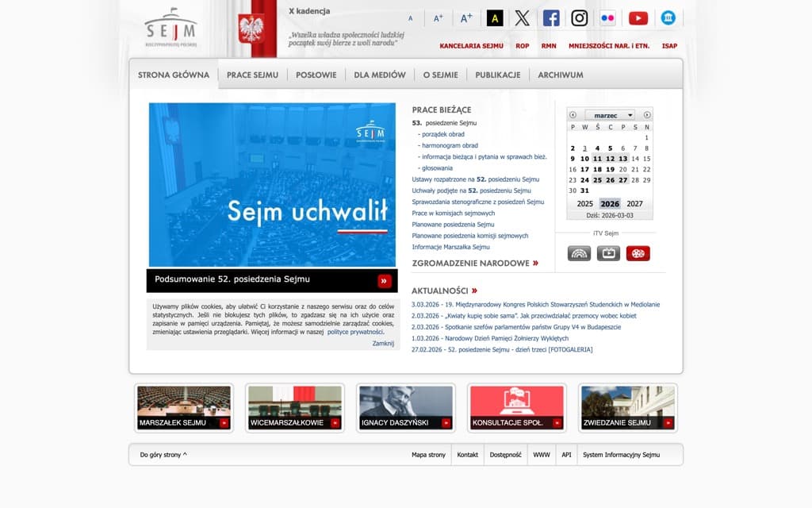This screenshot has height=508, width=812.
Task: Open the DLA MEDIÓW section
Action: [x=381, y=74]
